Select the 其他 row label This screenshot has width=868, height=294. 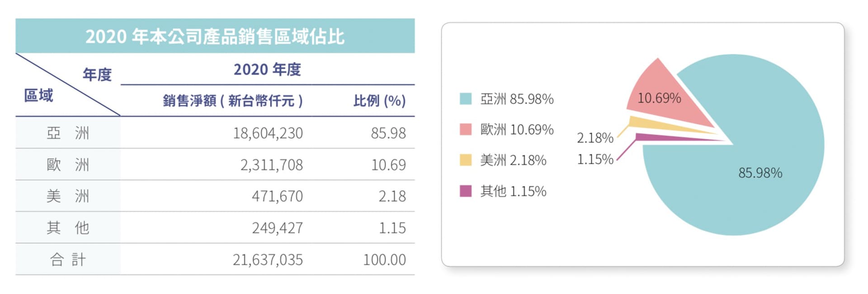pyautogui.click(x=68, y=228)
